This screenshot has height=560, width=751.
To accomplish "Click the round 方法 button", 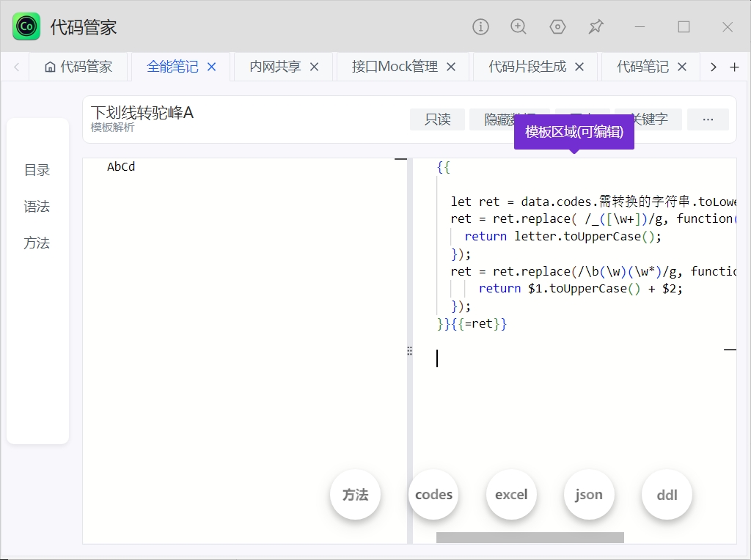I will click(x=356, y=495).
